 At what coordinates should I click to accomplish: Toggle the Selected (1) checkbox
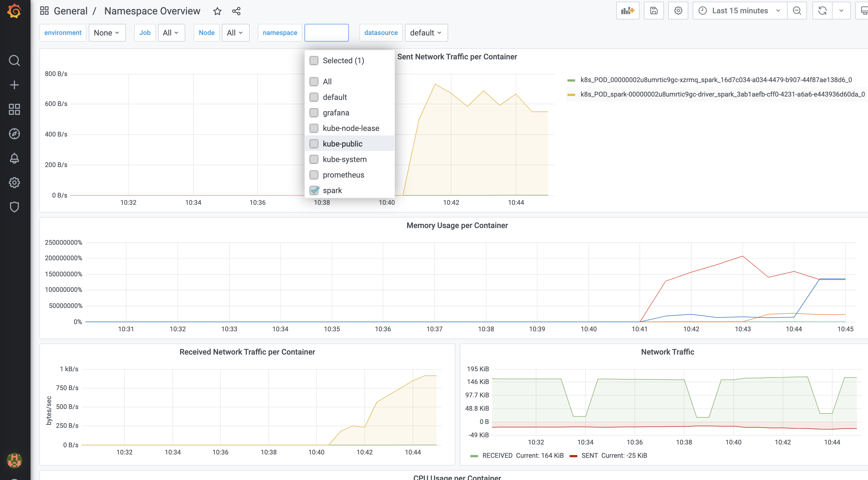314,60
